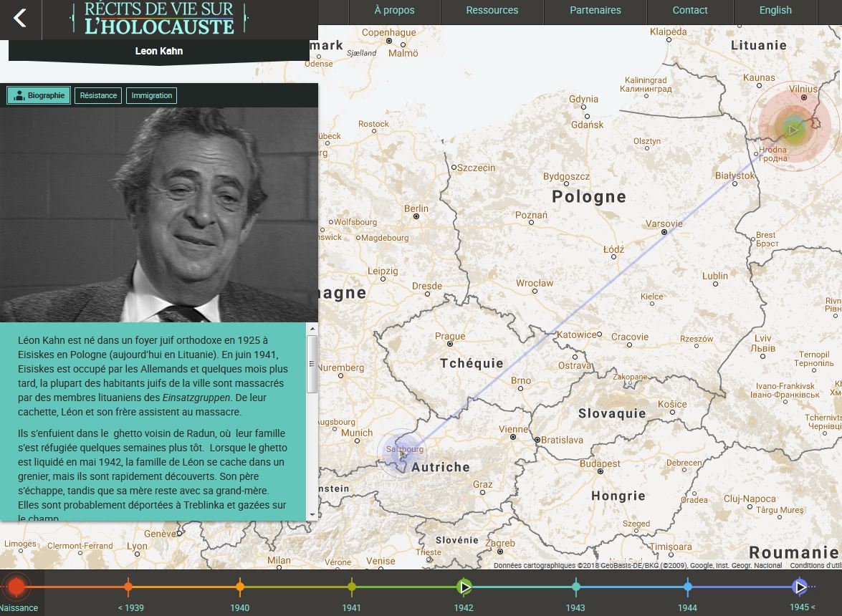Click the Lituanie country label
The height and width of the screenshot is (616, 842).
[x=758, y=45]
